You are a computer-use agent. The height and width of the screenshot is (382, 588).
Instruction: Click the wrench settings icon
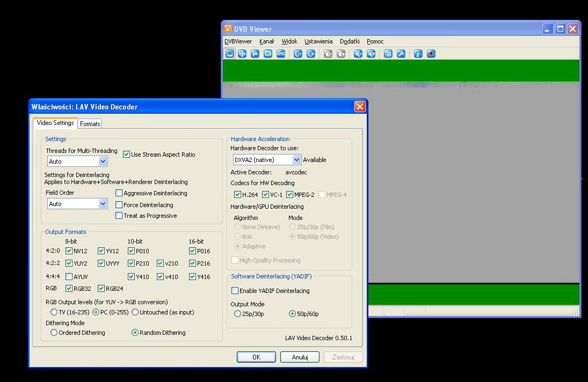tap(401, 54)
